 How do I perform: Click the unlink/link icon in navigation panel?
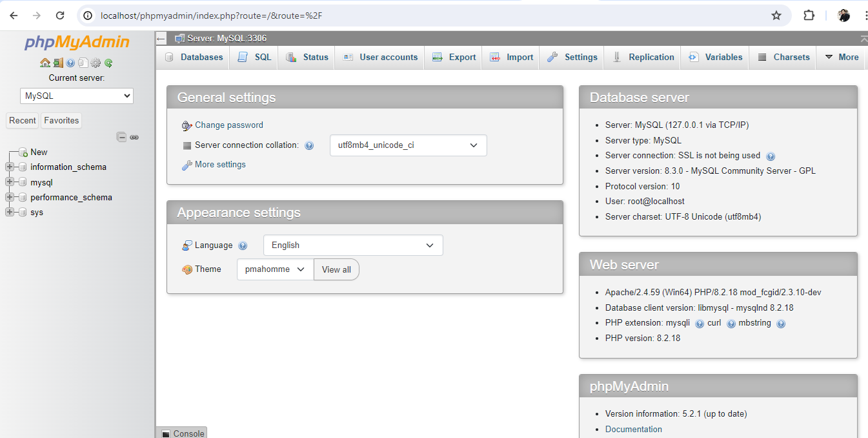(x=134, y=137)
